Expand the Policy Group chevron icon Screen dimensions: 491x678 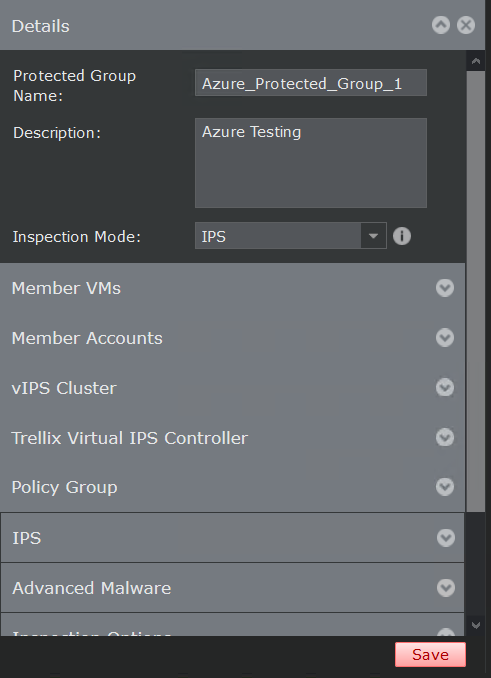point(445,487)
